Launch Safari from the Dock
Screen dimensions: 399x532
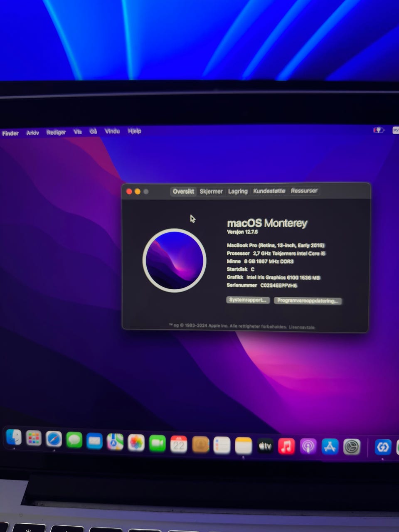tap(54, 439)
